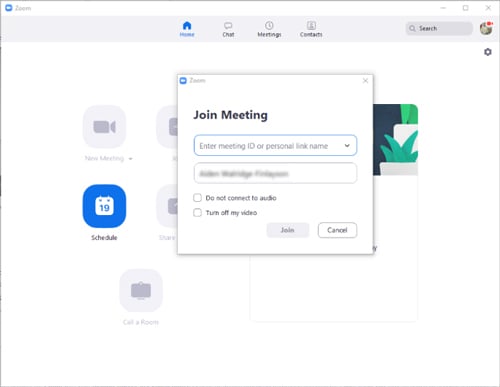This screenshot has width=500, height=387.
Task: Open the profile avatar menu
Action: [486, 28]
